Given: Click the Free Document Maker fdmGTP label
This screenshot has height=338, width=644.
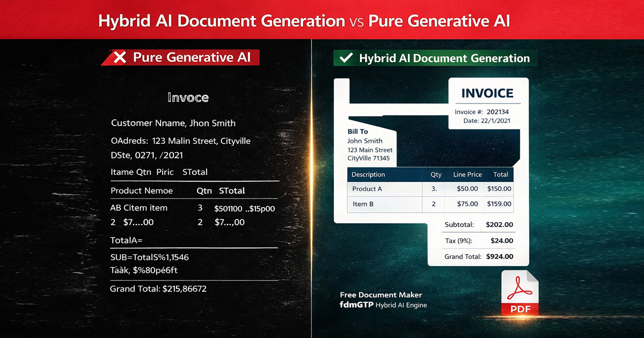Looking at the screenshot, I should (x=381, y=300).
